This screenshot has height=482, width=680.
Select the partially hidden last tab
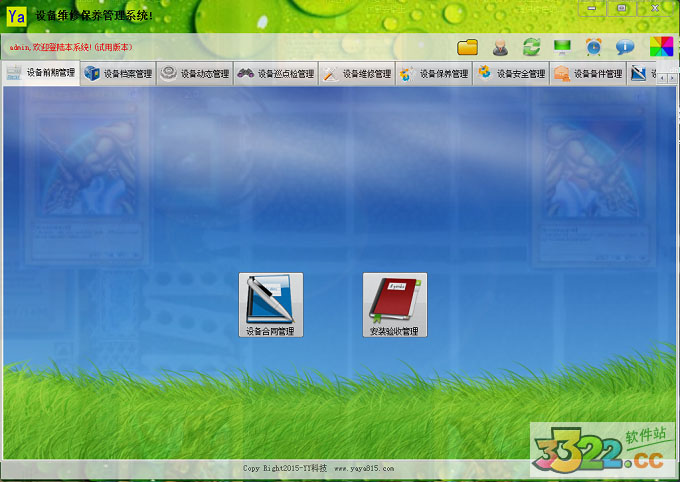click(x=643, y=74)
